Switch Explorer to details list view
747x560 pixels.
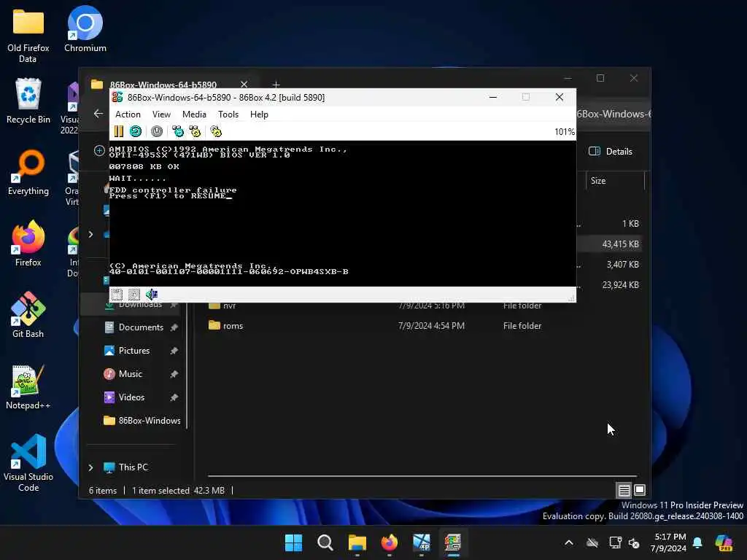624,490
